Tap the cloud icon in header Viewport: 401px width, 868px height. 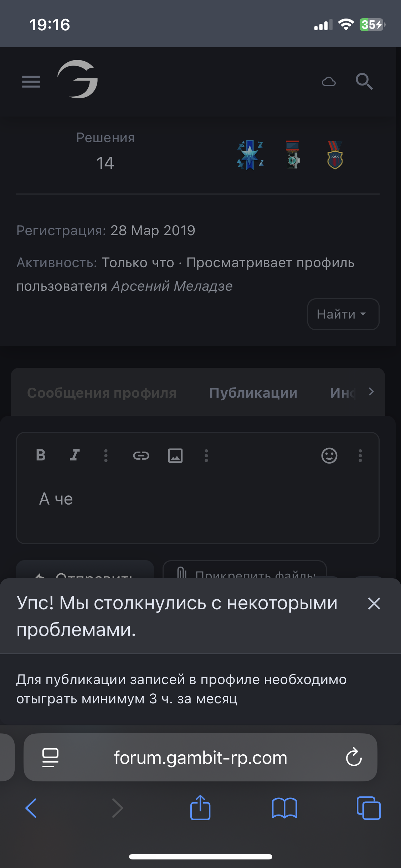click(329, 82)
